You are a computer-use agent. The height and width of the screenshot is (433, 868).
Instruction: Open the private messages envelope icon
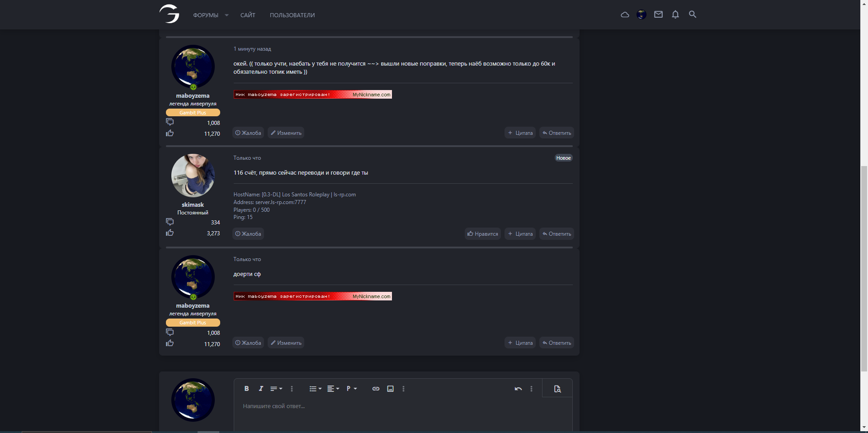click(x=658, y=14)
